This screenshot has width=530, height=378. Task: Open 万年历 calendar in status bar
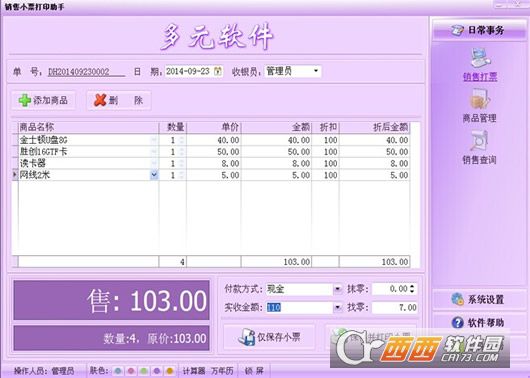[x=222, y=371]
